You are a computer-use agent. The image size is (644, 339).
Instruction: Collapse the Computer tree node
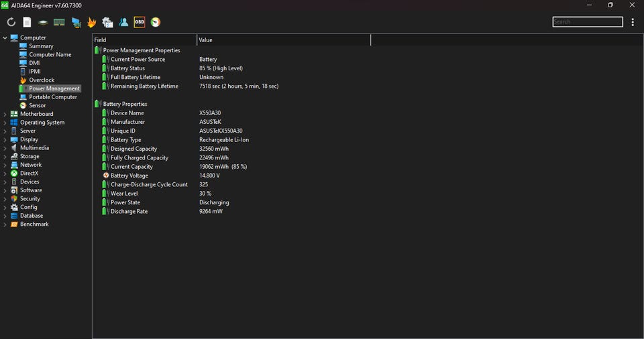point(5,38)
